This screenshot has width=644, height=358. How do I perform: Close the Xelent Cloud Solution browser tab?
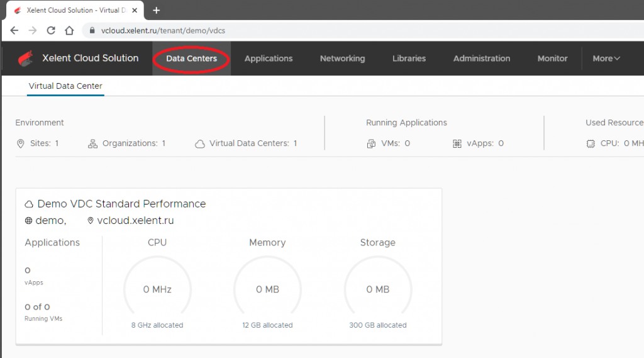pos(135,10)
